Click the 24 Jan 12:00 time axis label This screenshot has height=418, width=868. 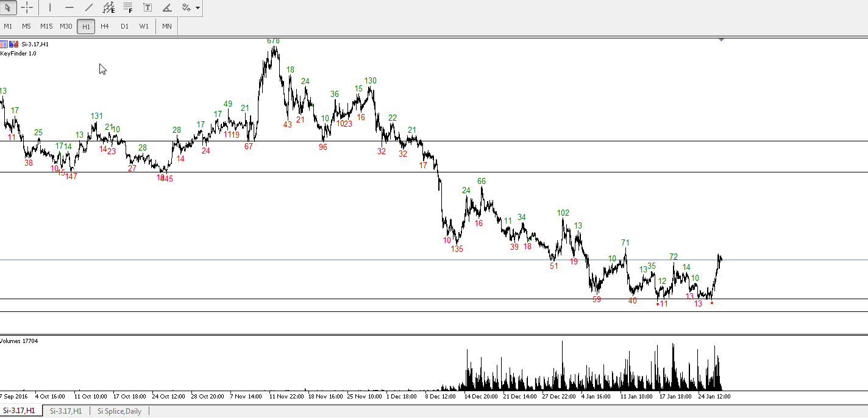pyautogui.click(x=714, y=396)
